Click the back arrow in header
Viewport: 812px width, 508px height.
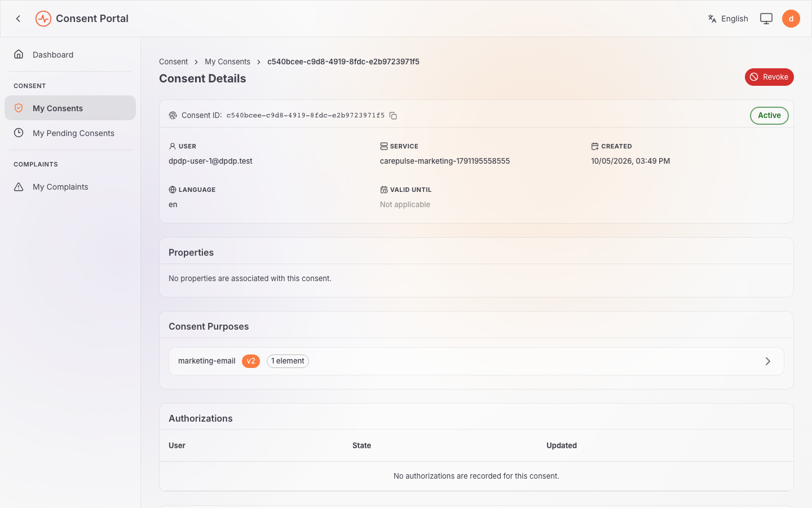click(x=18, y=19)
